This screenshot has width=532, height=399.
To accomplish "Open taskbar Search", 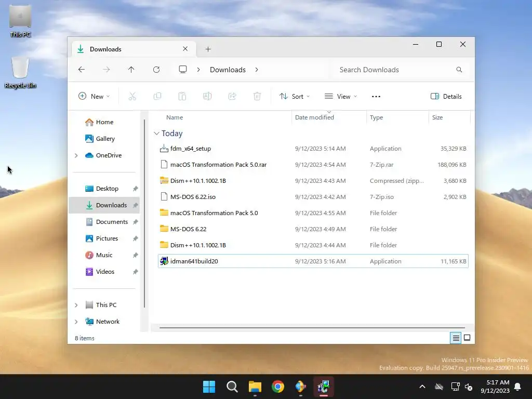I will (x=232, y=387).
